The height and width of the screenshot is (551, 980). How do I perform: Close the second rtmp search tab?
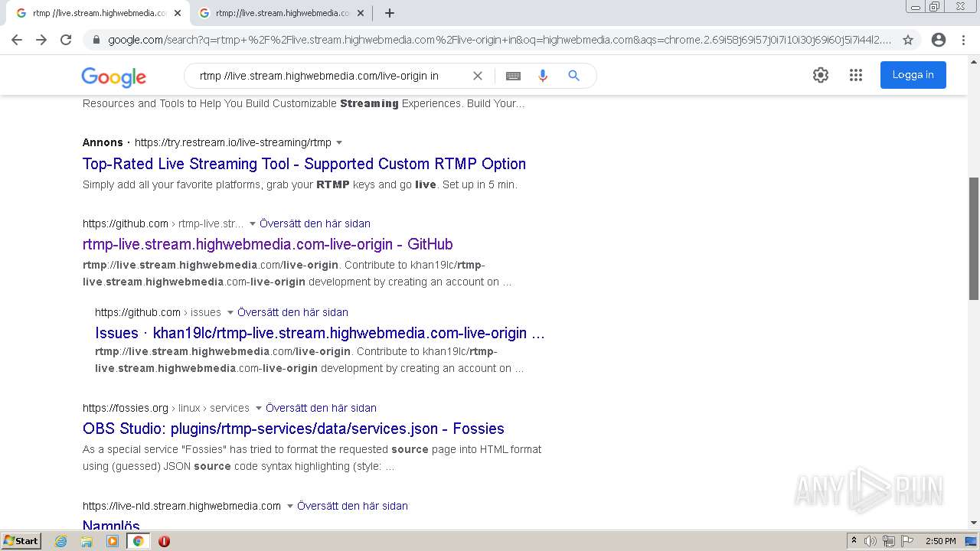[361, 13]
